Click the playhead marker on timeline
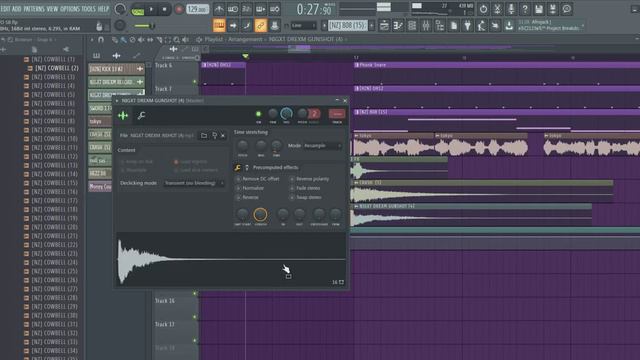The image size is (640, 360). [245, 56]
